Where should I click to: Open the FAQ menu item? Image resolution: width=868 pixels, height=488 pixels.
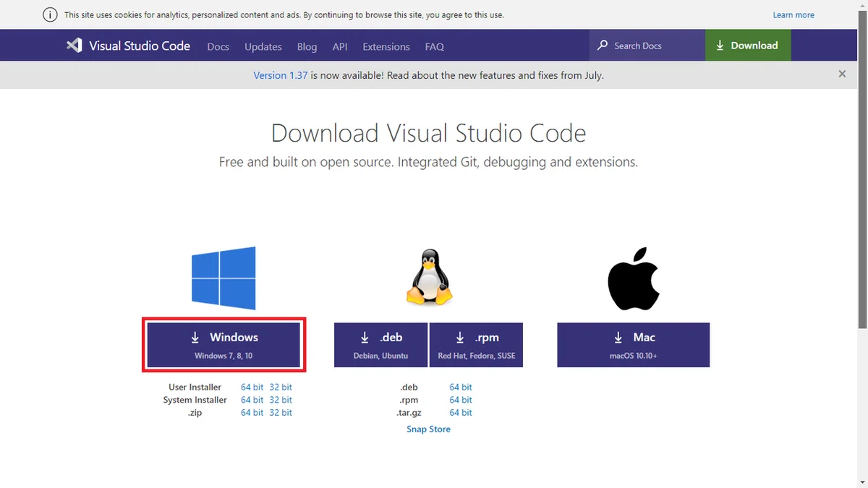coord(435,46)
